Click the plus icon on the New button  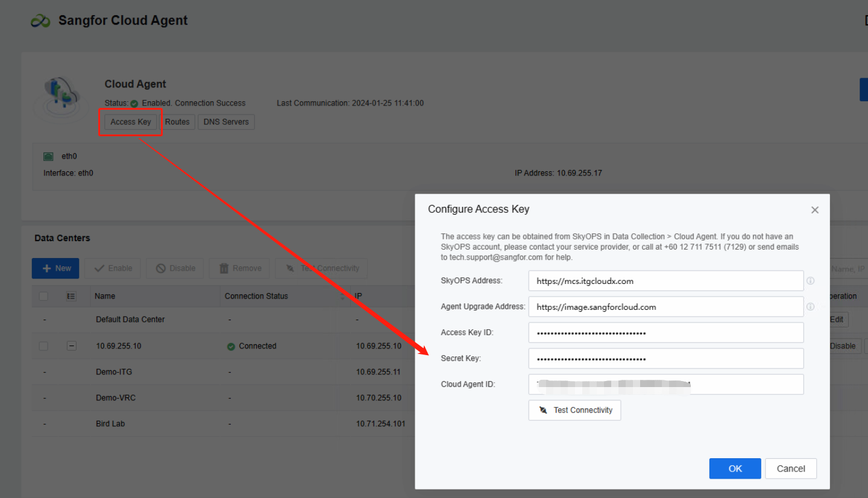pos(46,268)
